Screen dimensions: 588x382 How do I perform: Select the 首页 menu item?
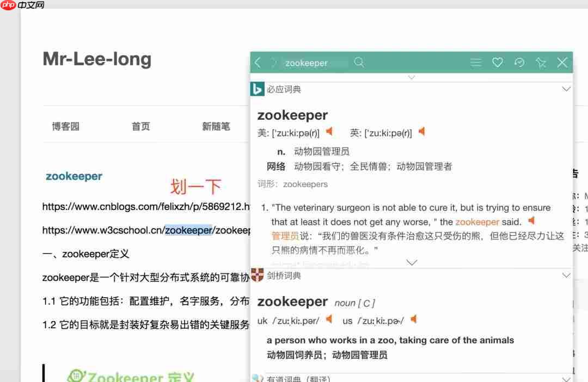140,126
